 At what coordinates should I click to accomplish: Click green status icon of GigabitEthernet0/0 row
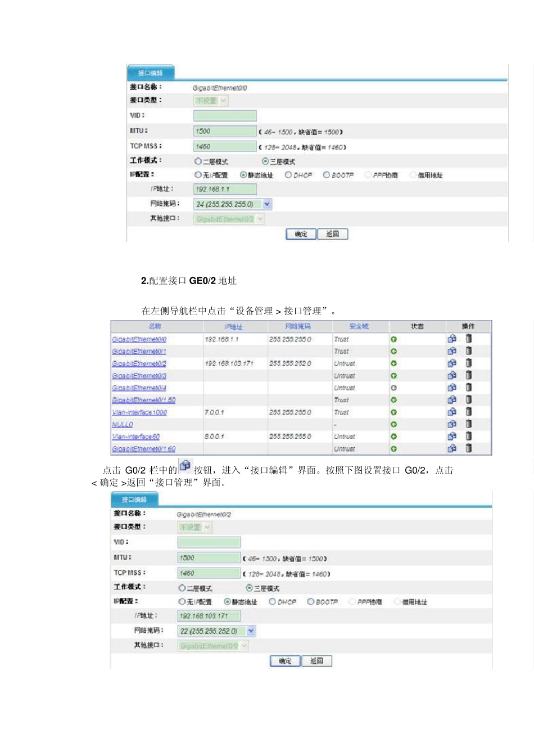[393, 339]
